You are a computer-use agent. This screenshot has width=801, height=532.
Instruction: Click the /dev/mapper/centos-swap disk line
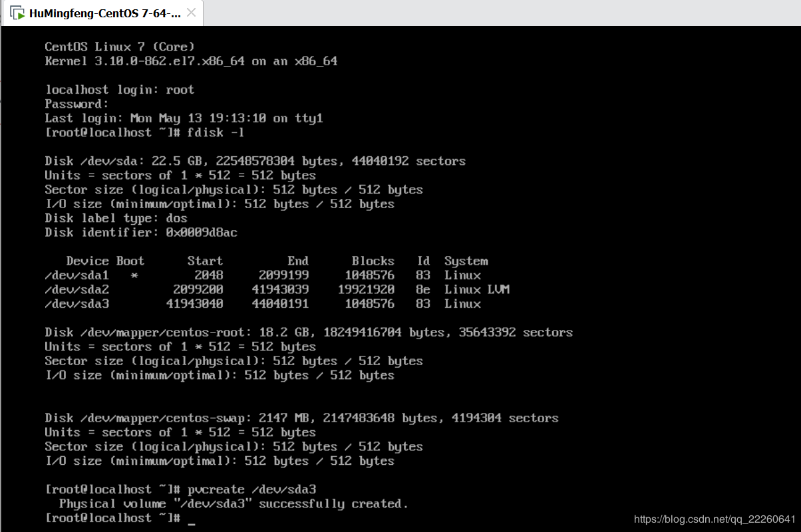(301, 418)
